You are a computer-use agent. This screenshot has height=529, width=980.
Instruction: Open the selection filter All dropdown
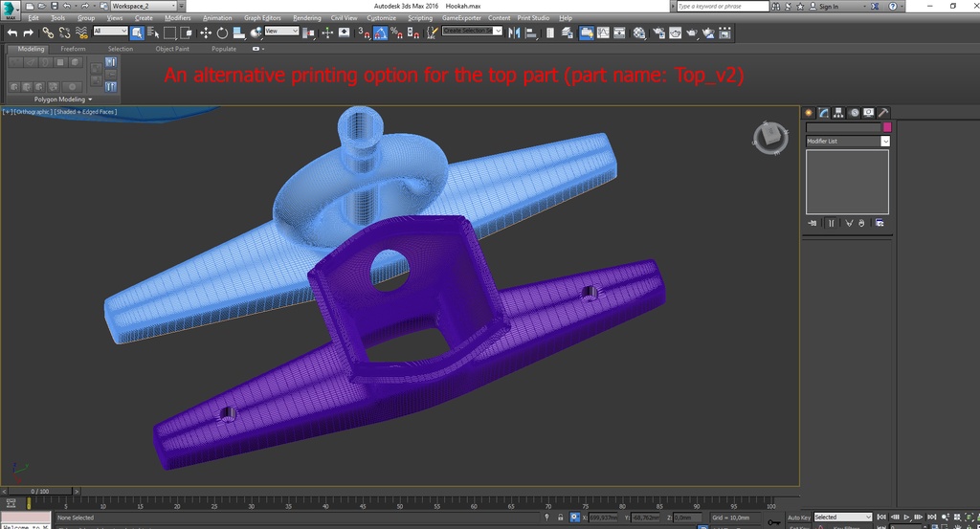click(110, 31)
